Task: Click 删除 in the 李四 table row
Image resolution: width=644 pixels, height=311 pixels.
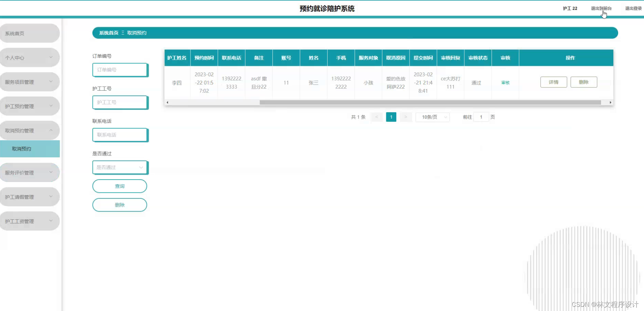Action: pyautogui.click(x=584, y=82)
